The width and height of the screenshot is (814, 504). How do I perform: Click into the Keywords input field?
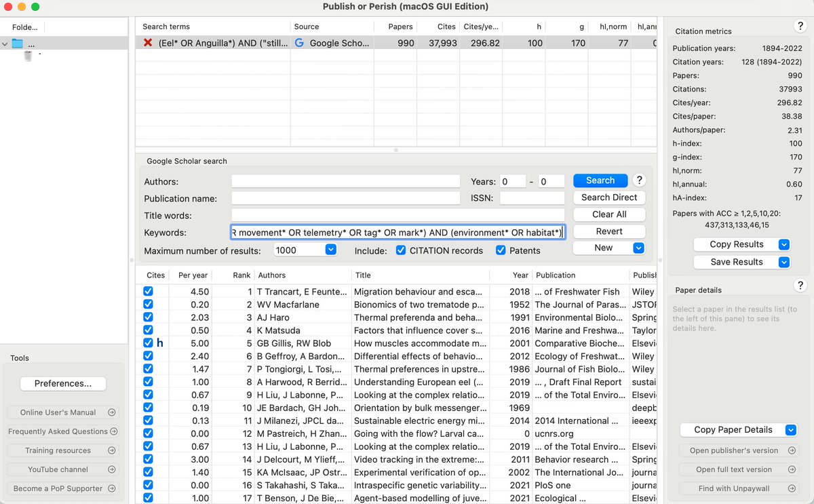[398, 233]
